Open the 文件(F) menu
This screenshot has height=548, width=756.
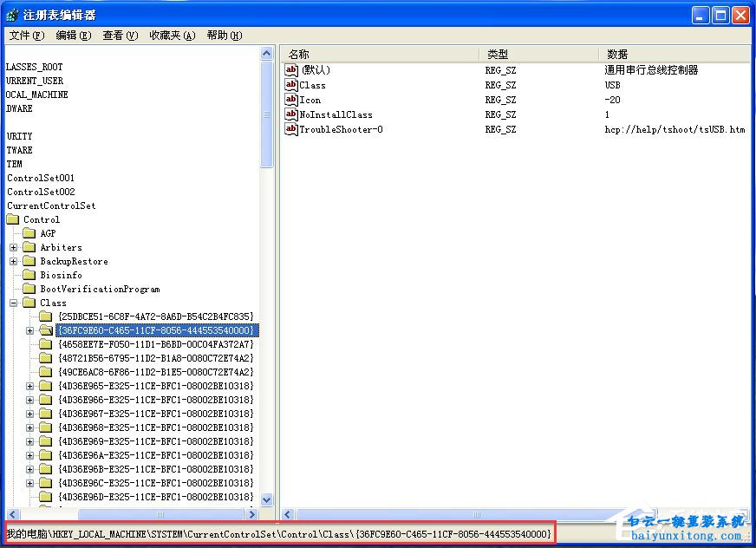tap(26, 36)
